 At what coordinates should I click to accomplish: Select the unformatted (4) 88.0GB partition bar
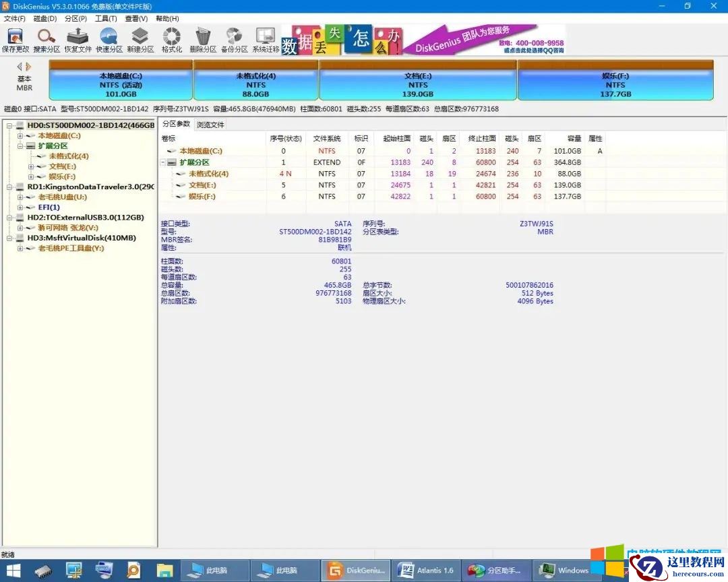pos(256,80)
